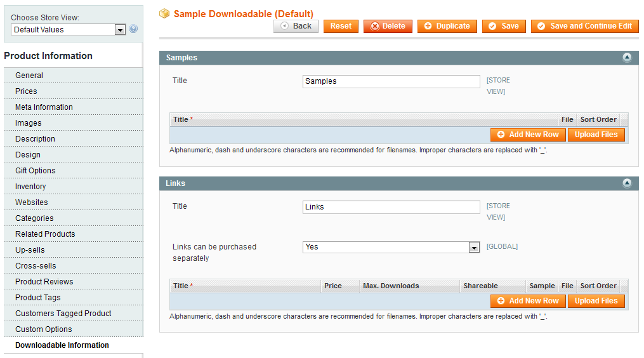Select the Custom Options tab

pyautogui.click(x=74, y=329)
